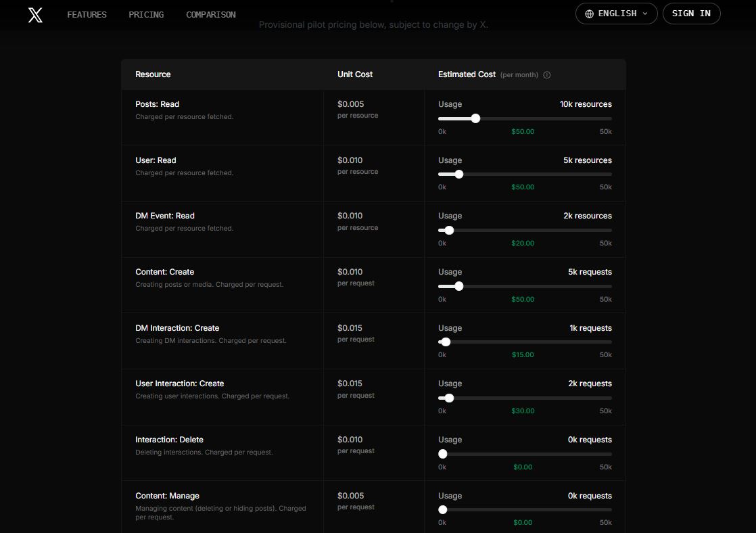Click the $50.00 estimate under Posts: Read
This screenshot has width=756, height=533.
tap(523, 131)
